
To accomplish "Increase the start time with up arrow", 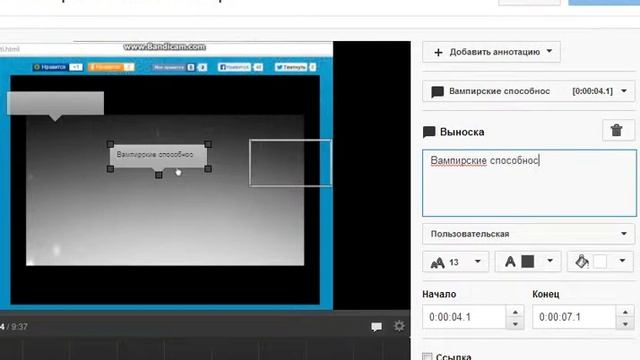I will pyautogui.click(x=515, y=312).
